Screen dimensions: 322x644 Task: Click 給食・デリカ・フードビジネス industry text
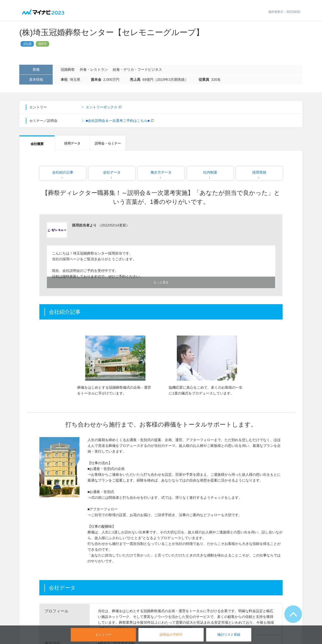[137, 69]
